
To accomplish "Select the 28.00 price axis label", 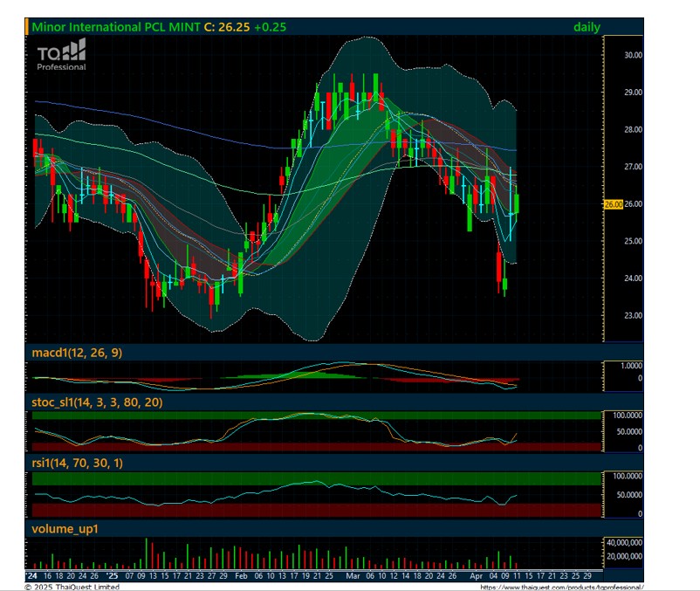I will (x=633, y=130).
